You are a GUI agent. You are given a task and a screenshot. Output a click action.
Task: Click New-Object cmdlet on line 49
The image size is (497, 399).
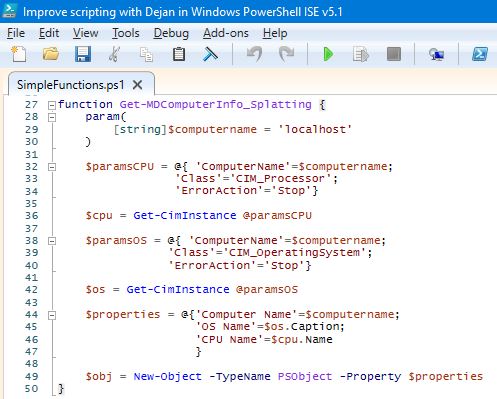click(x=168, y=376)
